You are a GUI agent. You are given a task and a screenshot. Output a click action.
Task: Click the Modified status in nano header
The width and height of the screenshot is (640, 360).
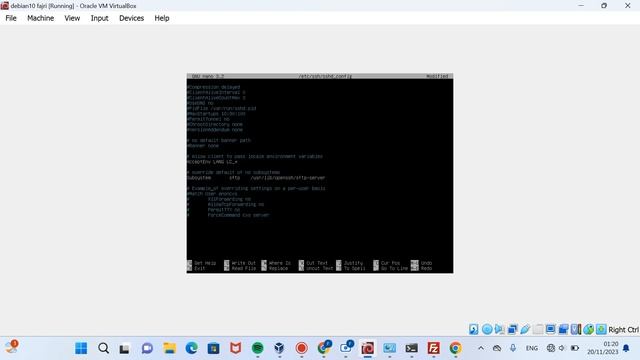pos(437,76)
